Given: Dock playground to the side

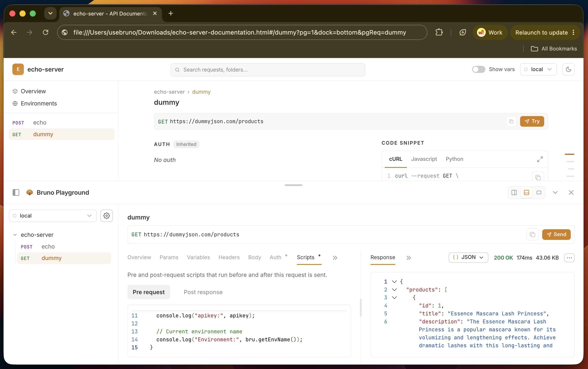Looking at the screenshot, I should tap(514, 192).
